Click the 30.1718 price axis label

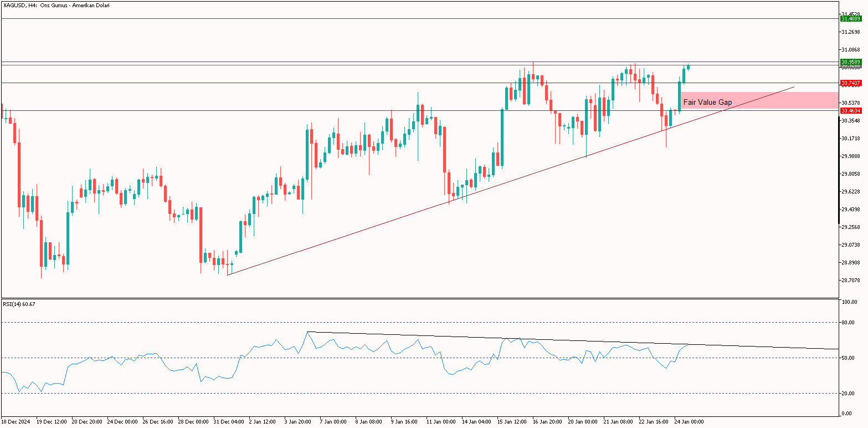tap(850, 138)
